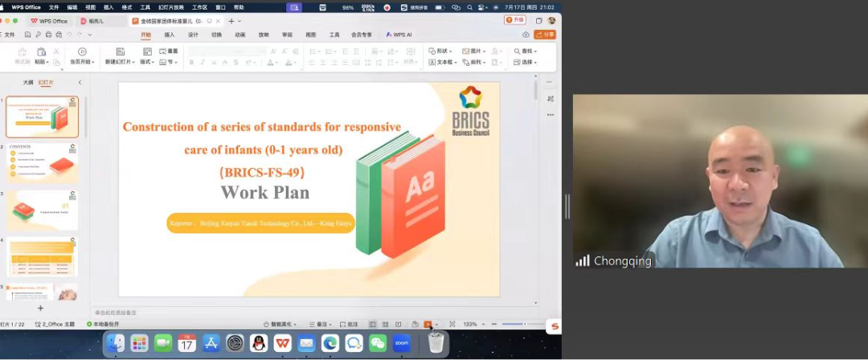
Task: Open the text box (文本框) dropdown
Action: coord(442,62)
